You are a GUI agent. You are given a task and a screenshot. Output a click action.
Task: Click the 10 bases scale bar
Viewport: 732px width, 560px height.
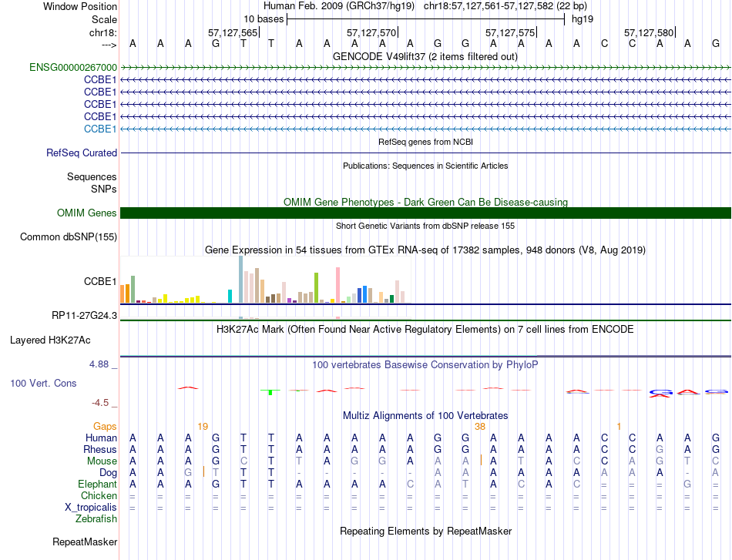click(425, 19)
